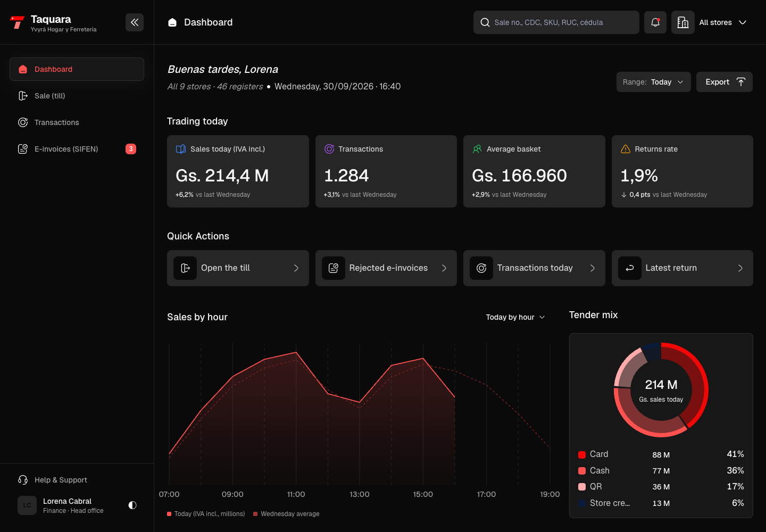Click the Latest return arrow icon

point(630,268)
